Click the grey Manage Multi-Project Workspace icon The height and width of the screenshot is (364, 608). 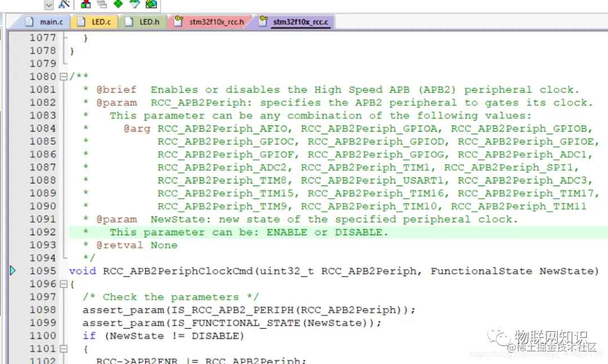pos(102,5)
